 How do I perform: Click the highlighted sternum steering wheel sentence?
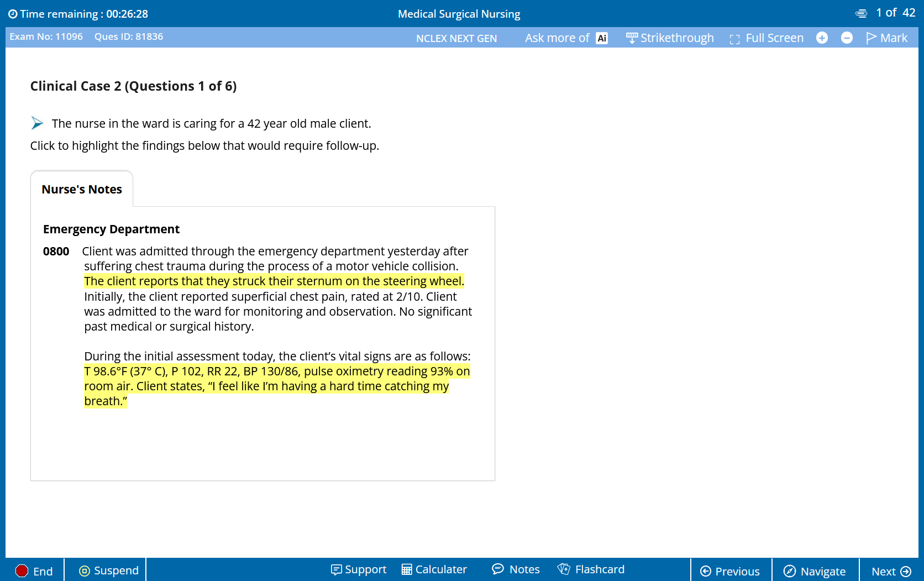(x=274, y=281)
